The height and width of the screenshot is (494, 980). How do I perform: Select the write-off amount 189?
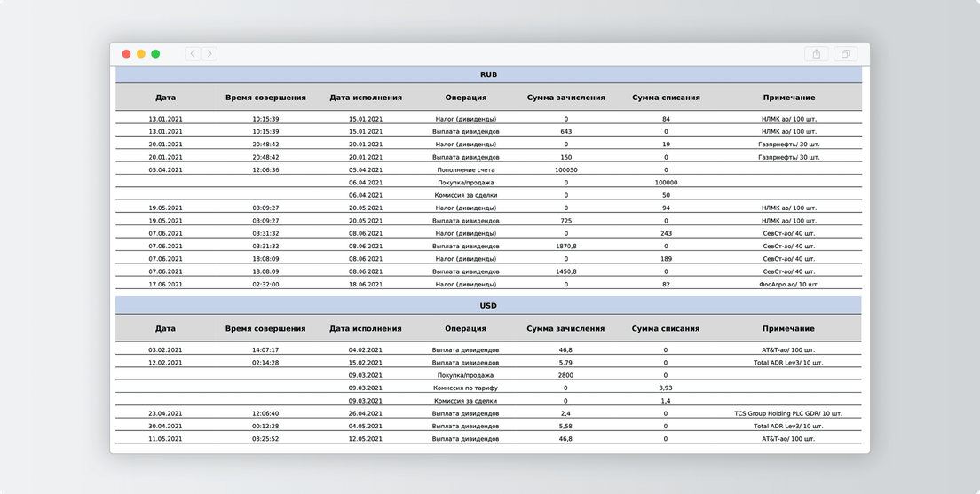point(667,259)
